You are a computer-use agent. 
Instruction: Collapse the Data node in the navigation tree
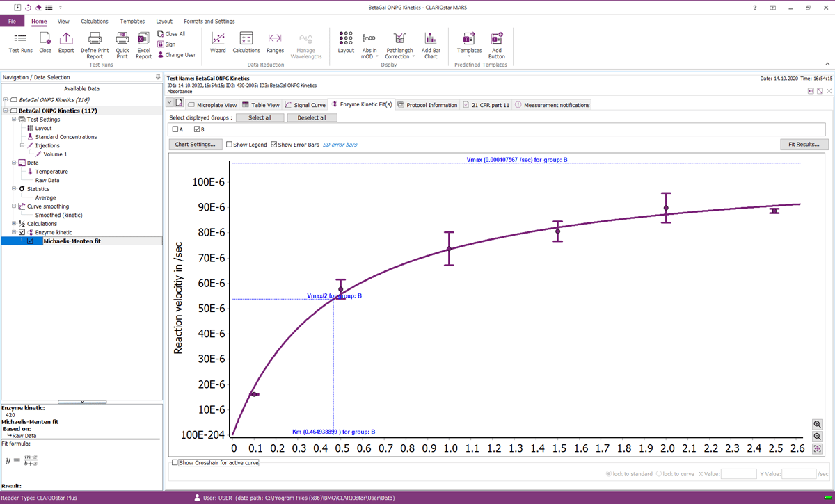tap(14, 163)
